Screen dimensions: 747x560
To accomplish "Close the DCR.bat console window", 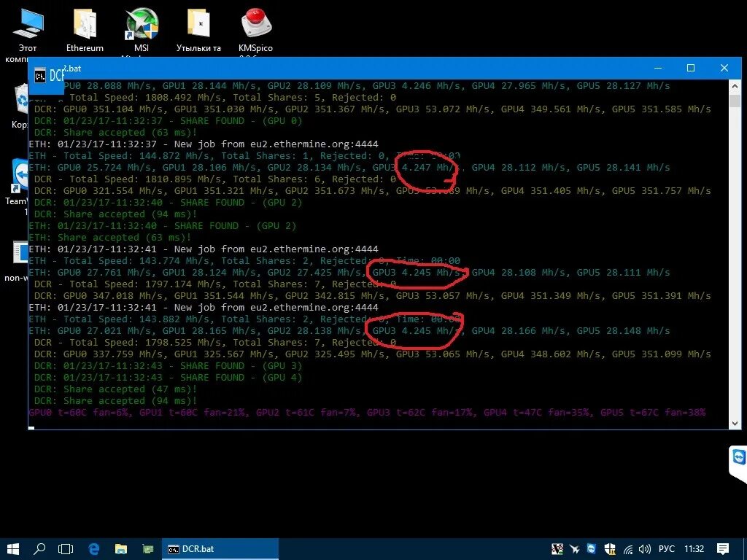I will tap(724, 68).
